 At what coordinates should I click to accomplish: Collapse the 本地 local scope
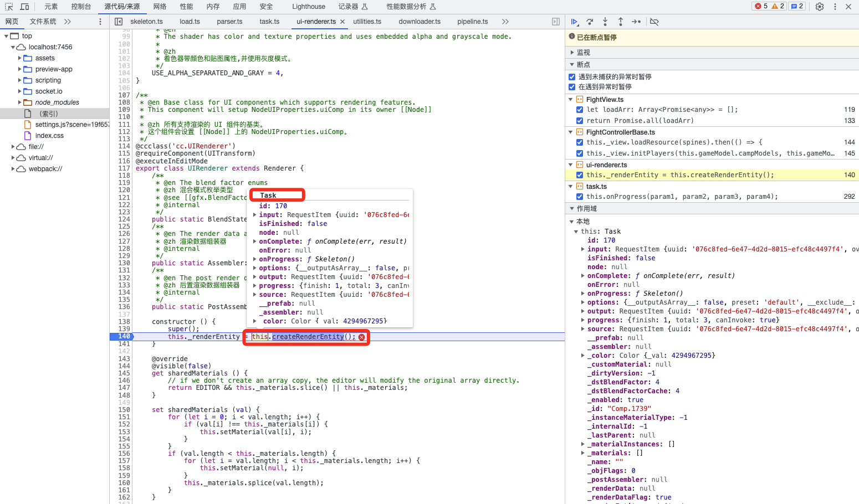point(572,222)
